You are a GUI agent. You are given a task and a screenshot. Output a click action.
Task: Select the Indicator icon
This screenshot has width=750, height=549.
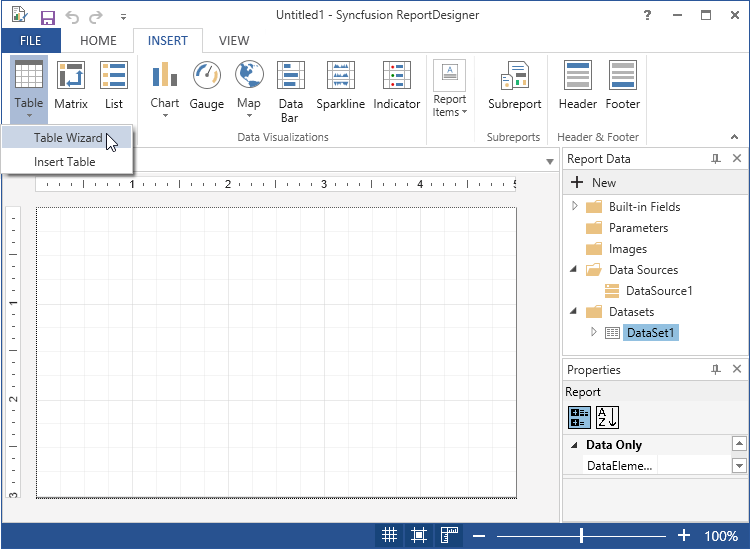click(397, 85)
